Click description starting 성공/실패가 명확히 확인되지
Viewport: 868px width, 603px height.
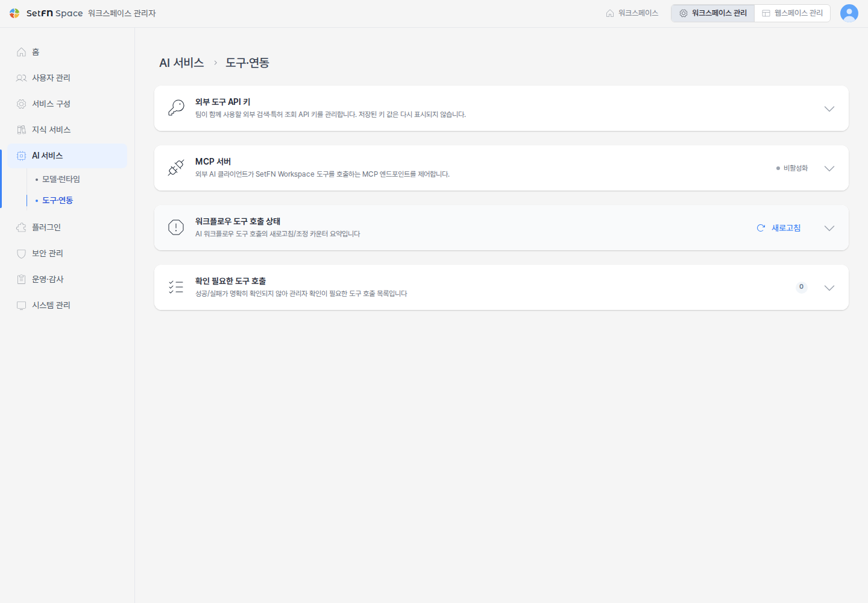pyautogui.click(x=301, y=294)
